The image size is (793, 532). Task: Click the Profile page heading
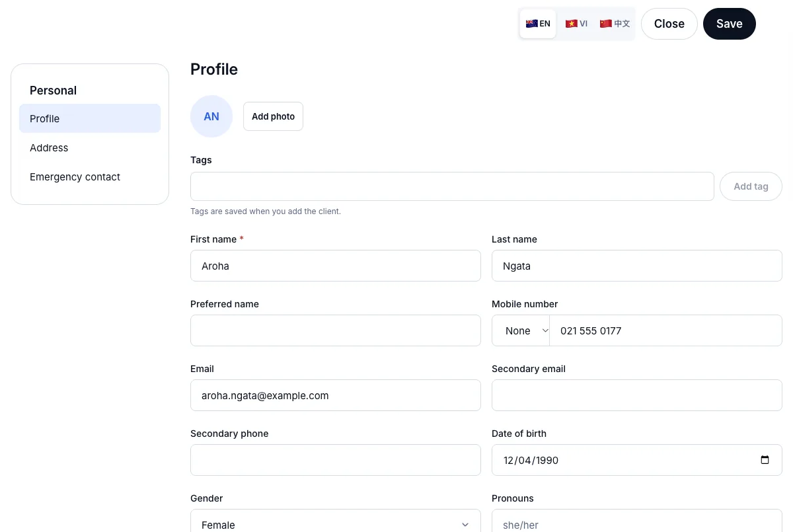tap(214, 69)
